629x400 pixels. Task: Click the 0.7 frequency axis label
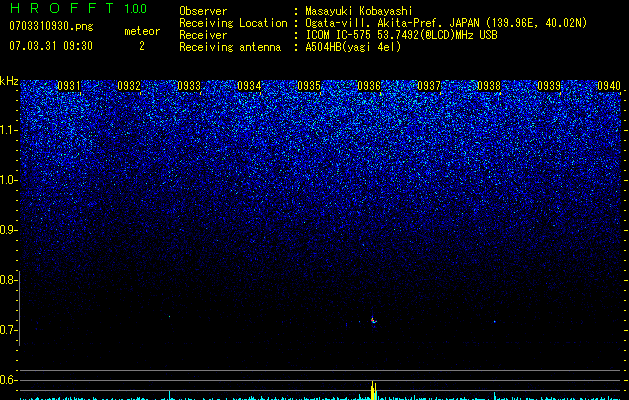8,330
